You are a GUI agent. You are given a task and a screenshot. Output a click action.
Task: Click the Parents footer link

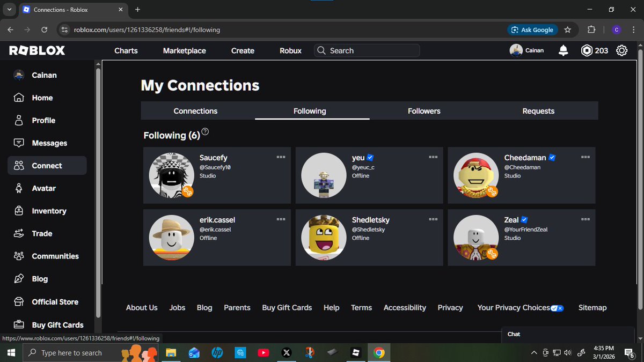[237, 308]
